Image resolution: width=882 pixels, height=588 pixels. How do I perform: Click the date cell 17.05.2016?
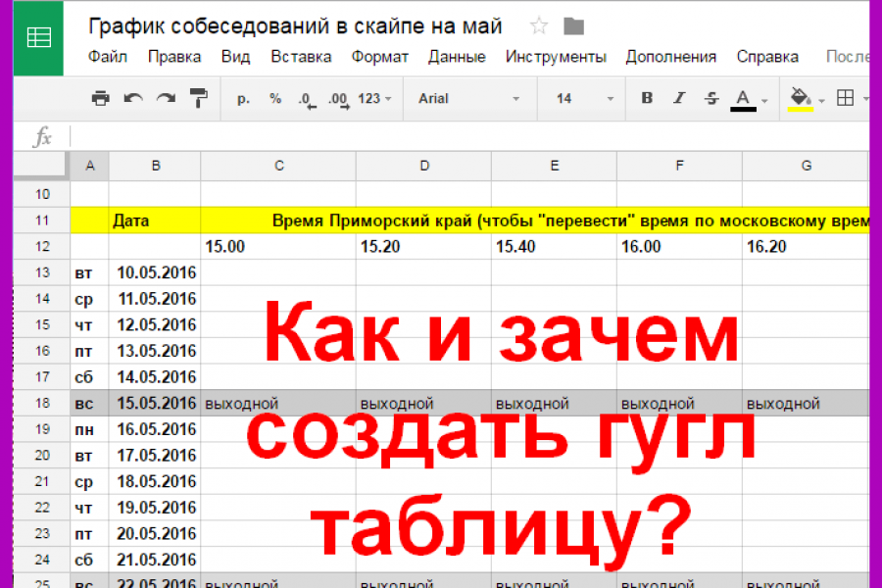155,455
